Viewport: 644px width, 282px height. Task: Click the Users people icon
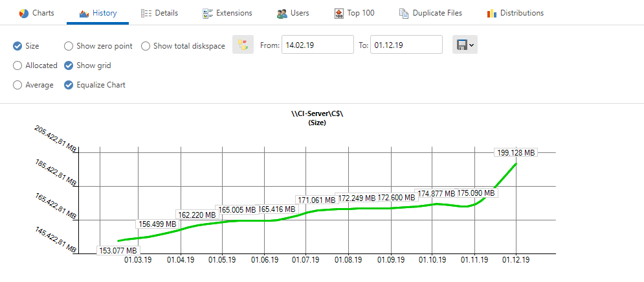pos(282,13)
